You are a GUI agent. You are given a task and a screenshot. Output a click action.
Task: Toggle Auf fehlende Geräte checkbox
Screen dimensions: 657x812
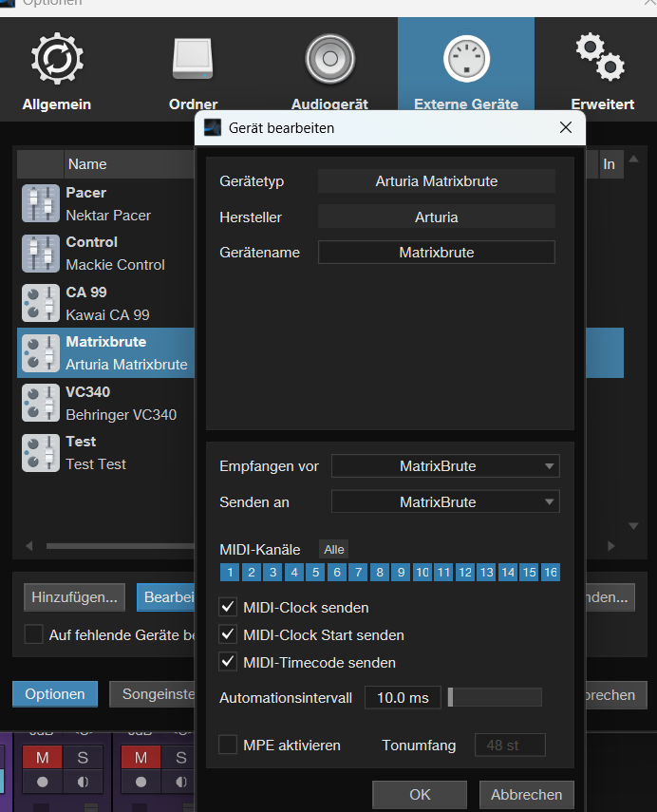pos(33,634)
